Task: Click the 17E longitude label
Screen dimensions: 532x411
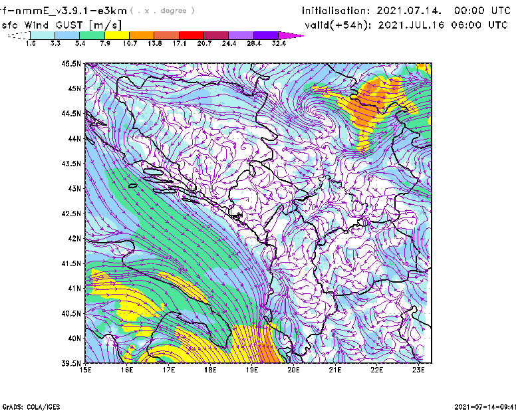Action: coord(169,370)
